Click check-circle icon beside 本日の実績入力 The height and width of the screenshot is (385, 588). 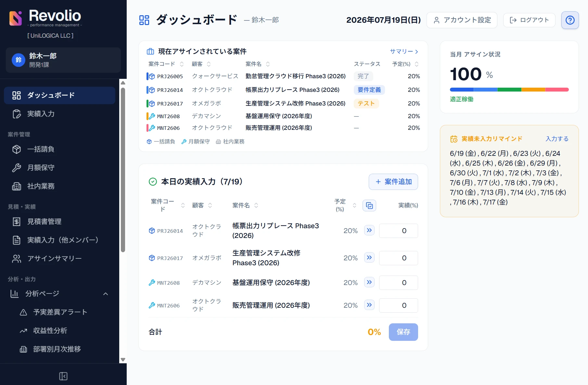(x=153, y=182)
